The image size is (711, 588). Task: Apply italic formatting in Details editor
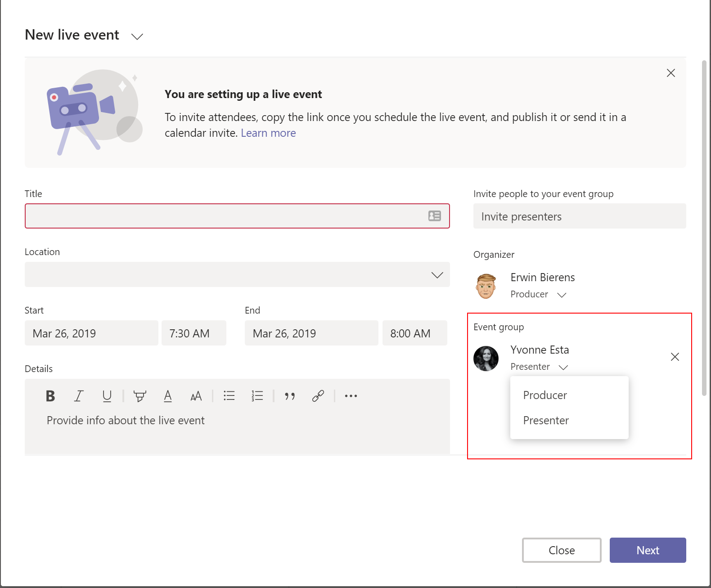[79, 396]
